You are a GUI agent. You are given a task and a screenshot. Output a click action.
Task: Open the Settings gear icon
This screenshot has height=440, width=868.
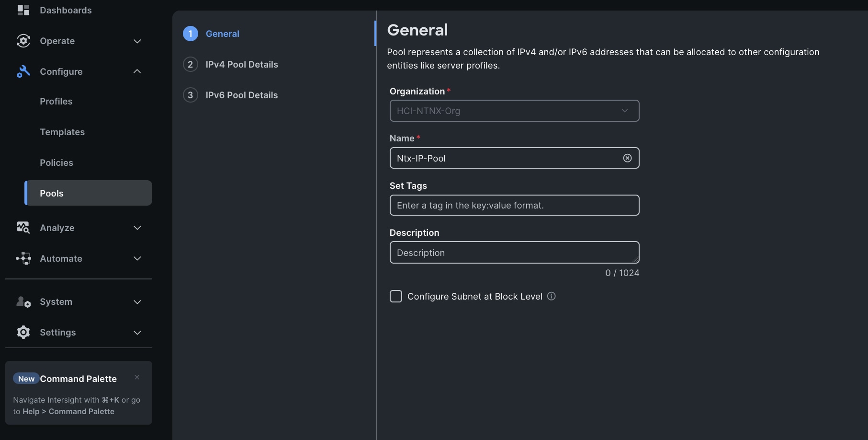[x=23, y=332]
